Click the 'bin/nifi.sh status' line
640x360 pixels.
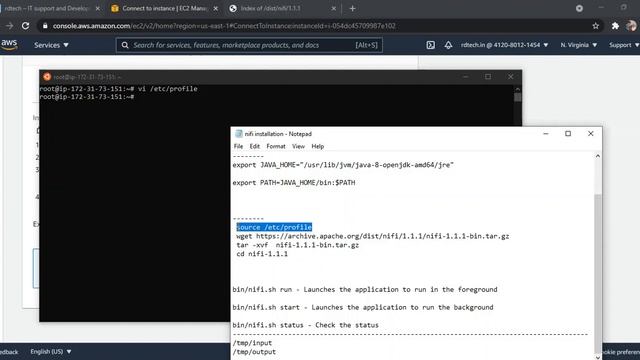point(305,325)
